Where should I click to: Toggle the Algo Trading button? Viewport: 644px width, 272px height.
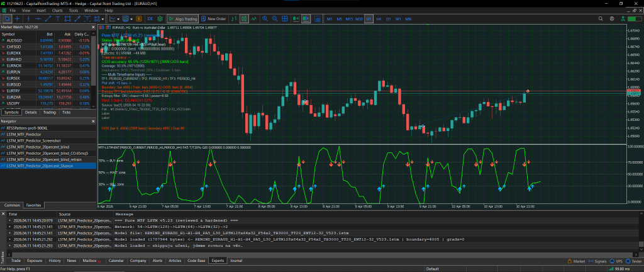tap(182, 19)
